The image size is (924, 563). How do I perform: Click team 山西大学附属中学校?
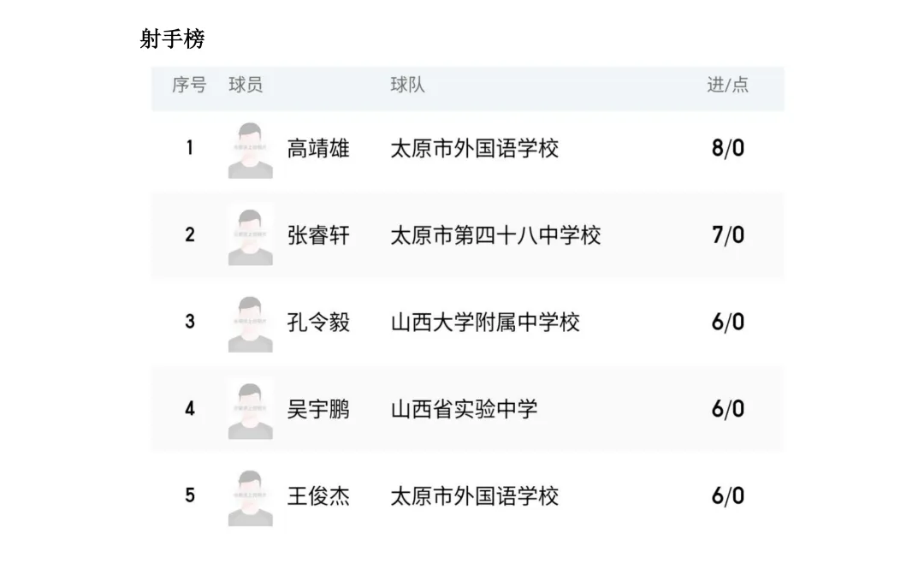(x=485, y=323)
